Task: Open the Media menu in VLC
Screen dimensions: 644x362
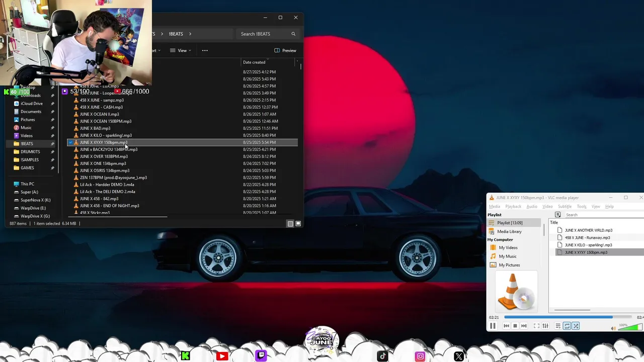Action: click(494, 207)
